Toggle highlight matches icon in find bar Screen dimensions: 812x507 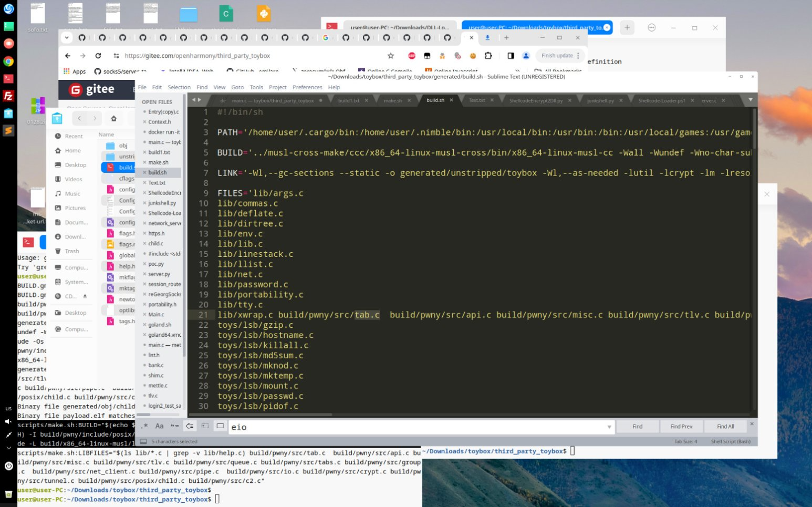click(x=220, y=426)
